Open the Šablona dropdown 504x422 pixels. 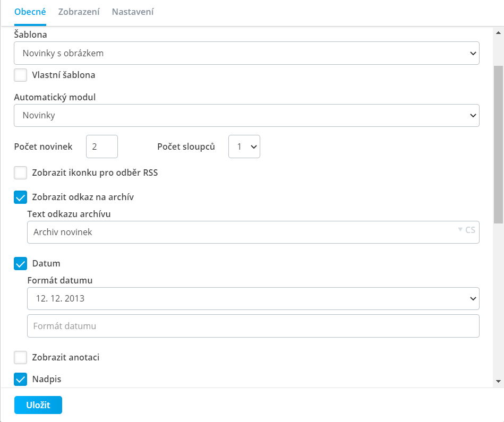246,53
